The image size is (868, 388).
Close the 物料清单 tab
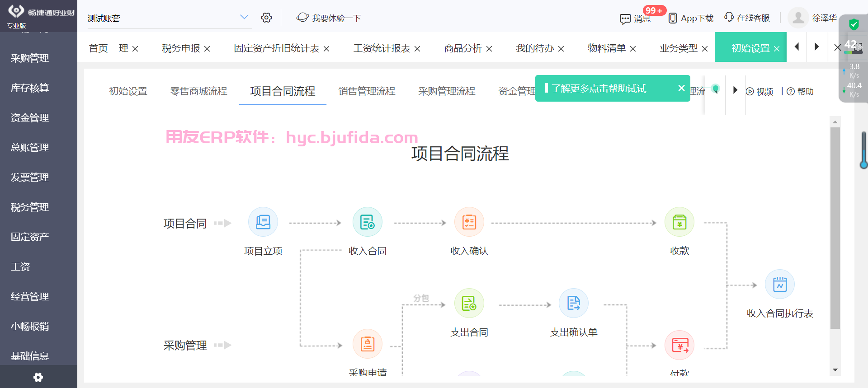pos(633,49)
